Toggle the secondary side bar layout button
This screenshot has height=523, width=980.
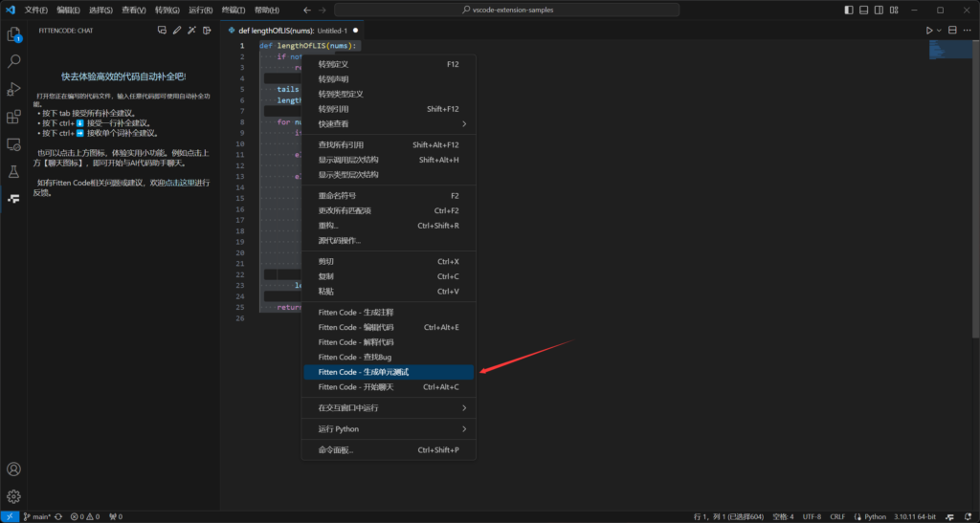pyautogui.click(x=880, y=10)
